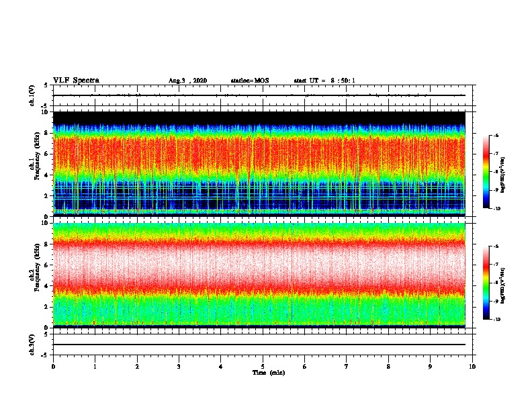Click the "10" tick on the time axis
The image size is (532, 411).
click(472, 367)
